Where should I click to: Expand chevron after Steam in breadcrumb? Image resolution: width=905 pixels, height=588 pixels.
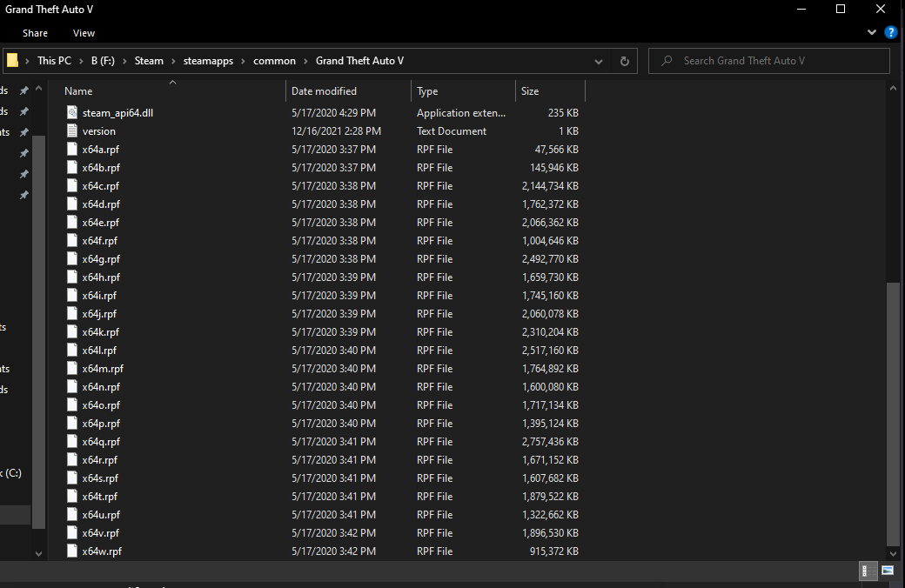tap(173, 61)
